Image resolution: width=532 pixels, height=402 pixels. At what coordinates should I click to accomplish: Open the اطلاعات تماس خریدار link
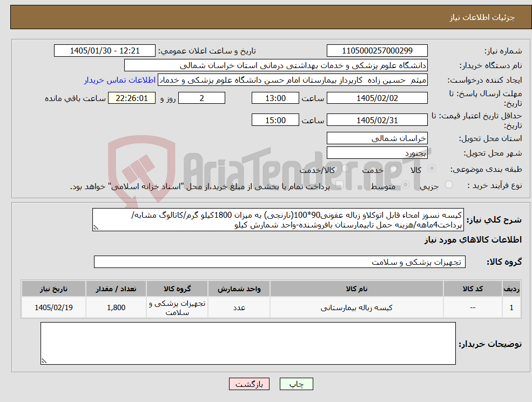pyautogui.click(x=120, y=80)
